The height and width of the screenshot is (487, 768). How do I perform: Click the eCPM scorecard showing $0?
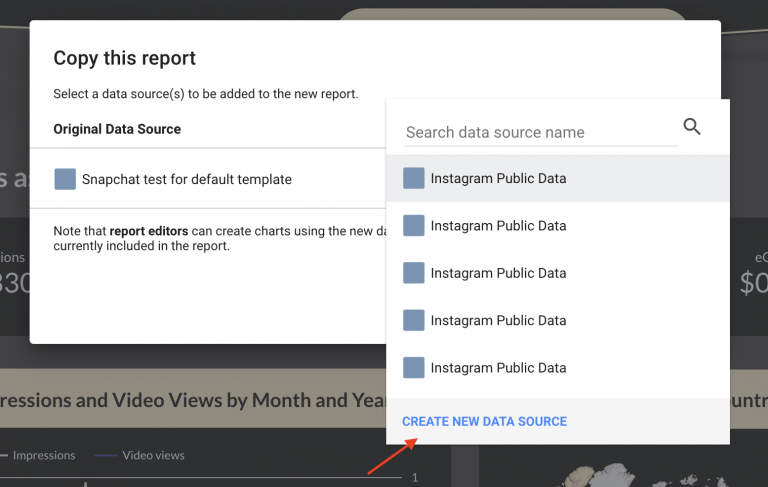753,274
